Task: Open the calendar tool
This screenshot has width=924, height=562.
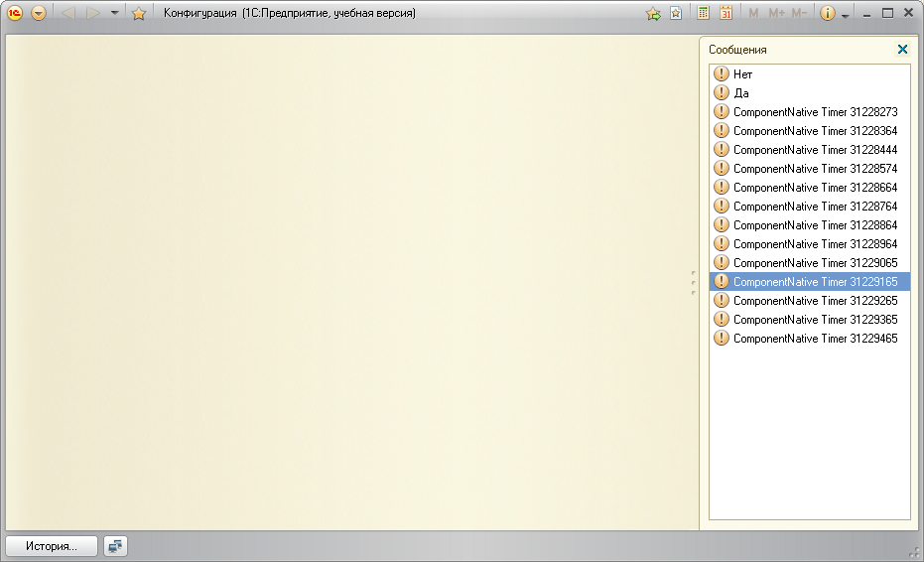Action: [726, 13]
